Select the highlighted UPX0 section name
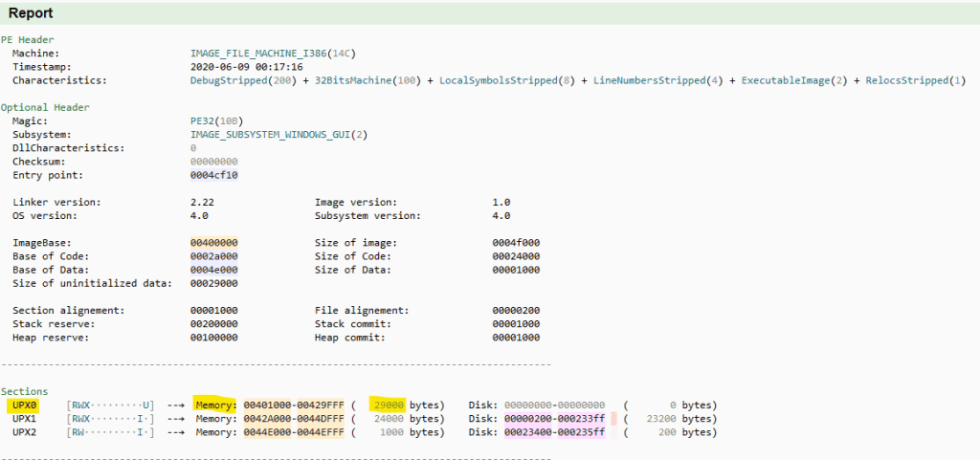The image size is (980, 460). coord(24,405)
